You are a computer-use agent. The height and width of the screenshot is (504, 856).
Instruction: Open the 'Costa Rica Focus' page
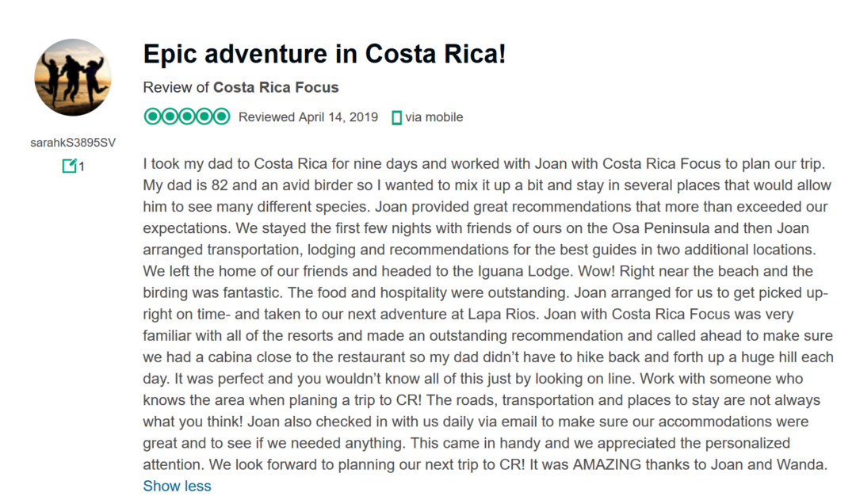coord(275,87)
